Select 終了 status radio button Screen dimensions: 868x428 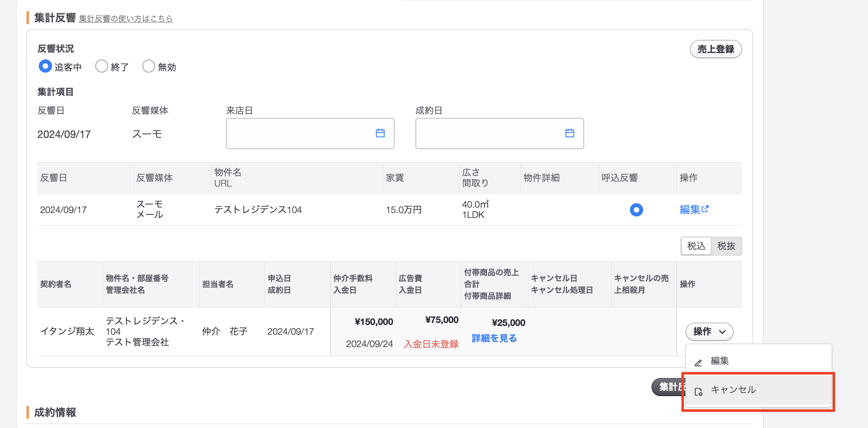[102, 66]
